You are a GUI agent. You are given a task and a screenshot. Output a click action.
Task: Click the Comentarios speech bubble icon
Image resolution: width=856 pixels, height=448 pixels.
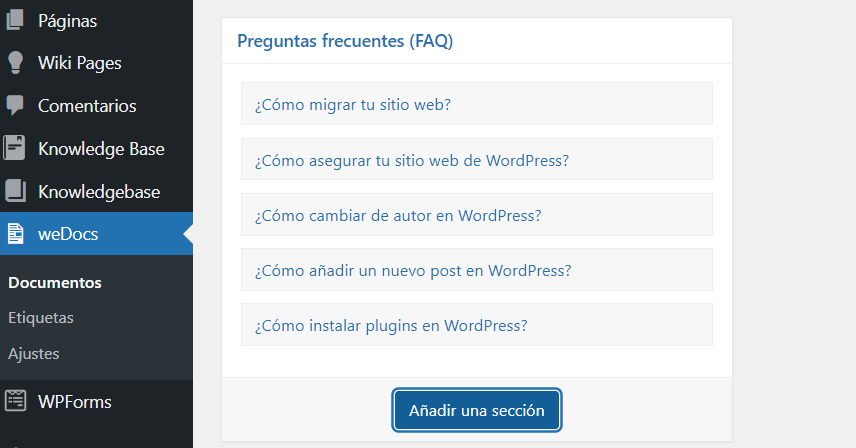coord(15,105)
